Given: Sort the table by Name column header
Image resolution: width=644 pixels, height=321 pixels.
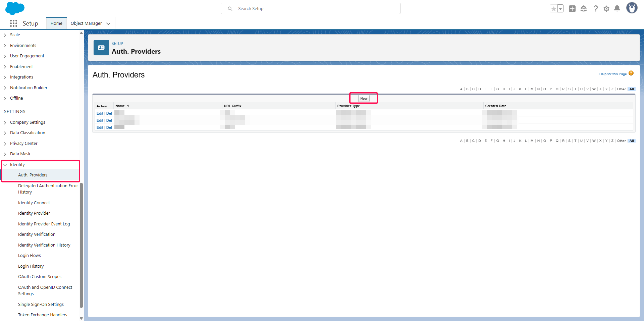Looking at the screenshot, I should click(x=120, y=106).
